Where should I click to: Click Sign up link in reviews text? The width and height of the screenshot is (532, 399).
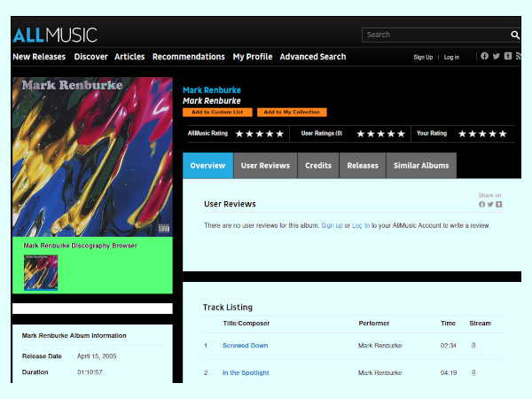332,225
